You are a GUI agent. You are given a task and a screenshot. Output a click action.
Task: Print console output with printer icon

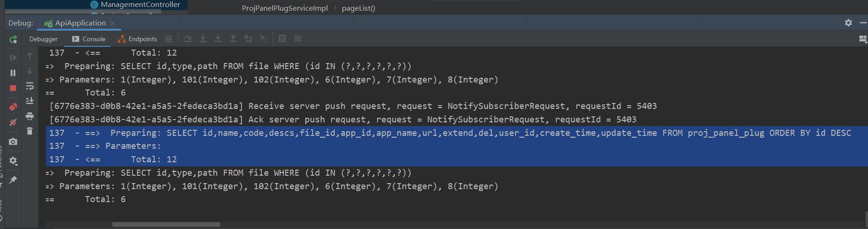[x=30, y=116]
